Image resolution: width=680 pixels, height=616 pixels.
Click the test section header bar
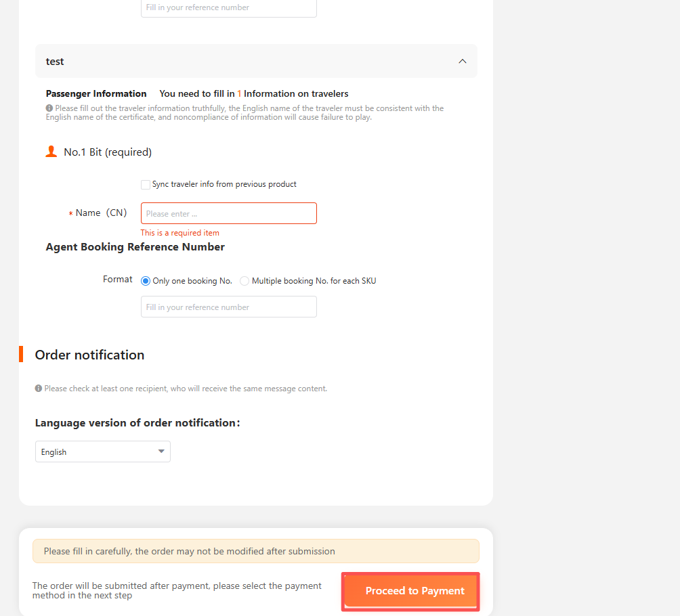[x=256, y=61]
